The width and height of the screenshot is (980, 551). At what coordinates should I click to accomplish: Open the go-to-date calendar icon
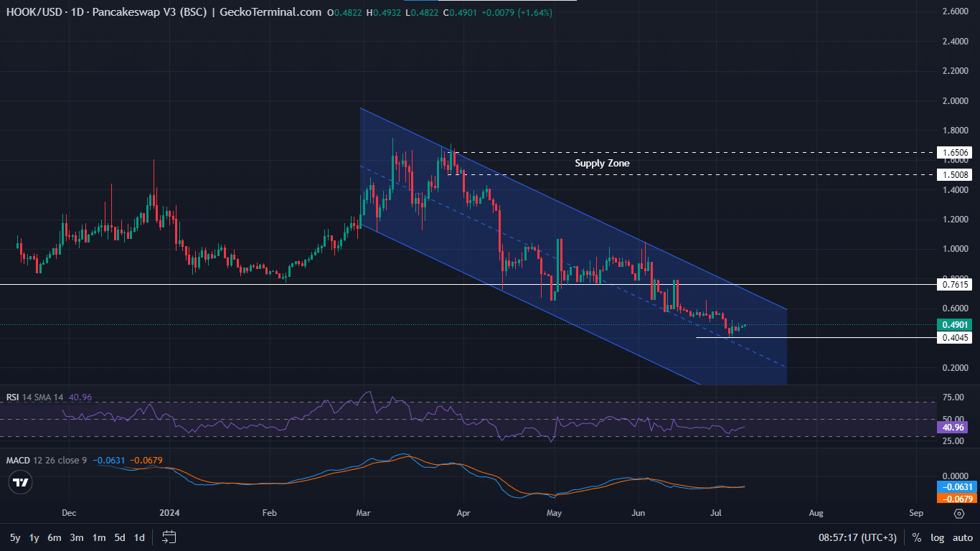coord(169,537)
